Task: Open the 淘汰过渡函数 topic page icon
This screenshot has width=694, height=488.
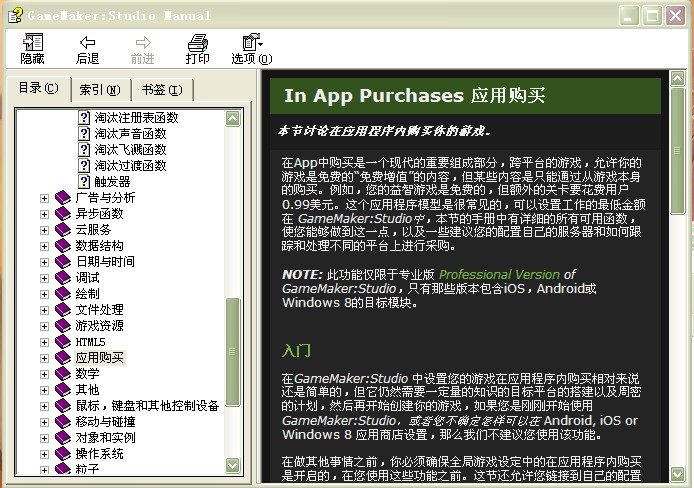Action: pos(84,165)
